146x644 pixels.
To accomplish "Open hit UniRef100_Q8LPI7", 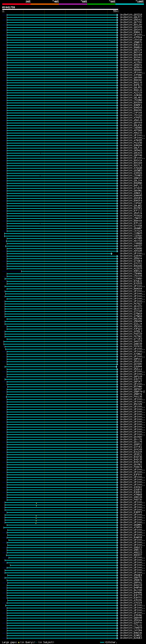I will pyautogui.click(x=131, y=17).
